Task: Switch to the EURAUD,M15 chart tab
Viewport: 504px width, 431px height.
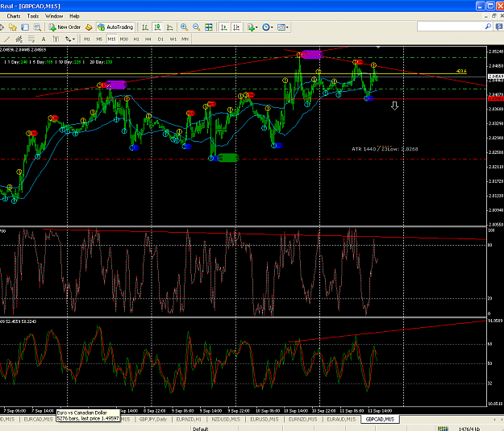Action: [x=341, y=420]
